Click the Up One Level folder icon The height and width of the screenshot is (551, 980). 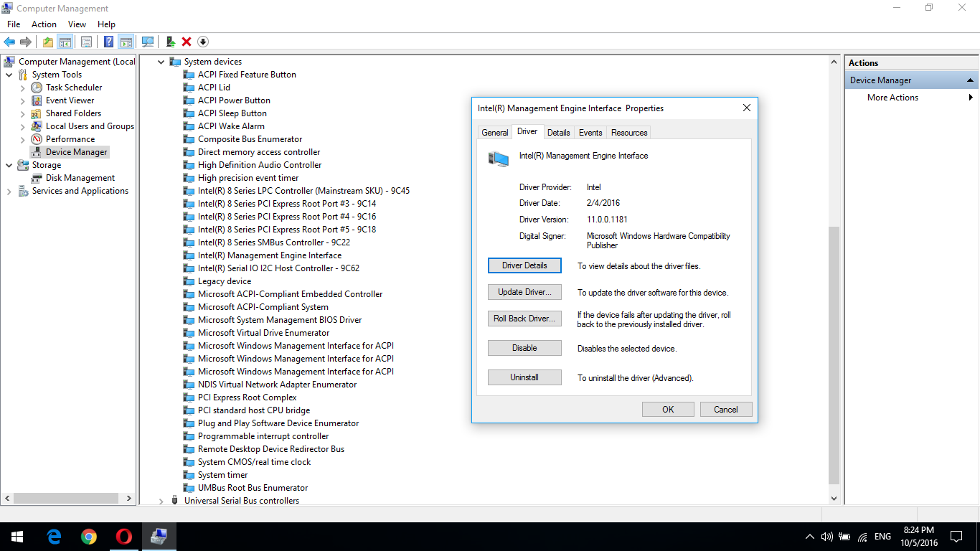pyautogui.click(x=47, y=42)
